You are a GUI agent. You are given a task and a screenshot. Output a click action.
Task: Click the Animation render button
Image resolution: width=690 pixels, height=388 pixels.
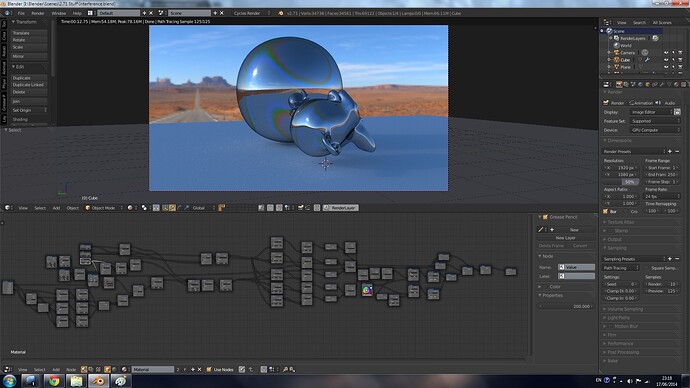tap(641, 103)
